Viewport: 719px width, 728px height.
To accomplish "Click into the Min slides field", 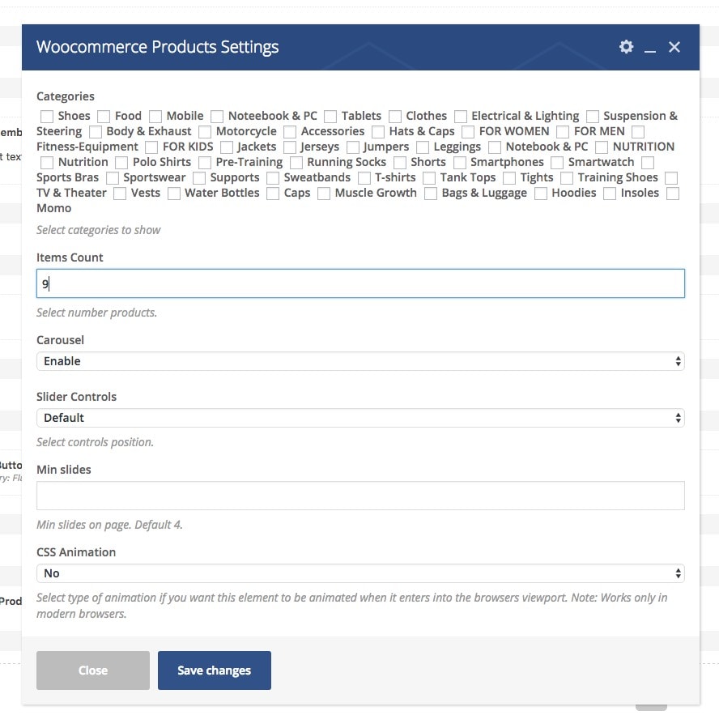I will point(360,496).
